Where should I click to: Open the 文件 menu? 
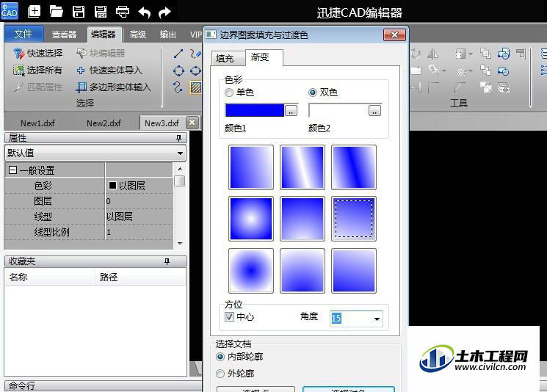coord(23,35)
